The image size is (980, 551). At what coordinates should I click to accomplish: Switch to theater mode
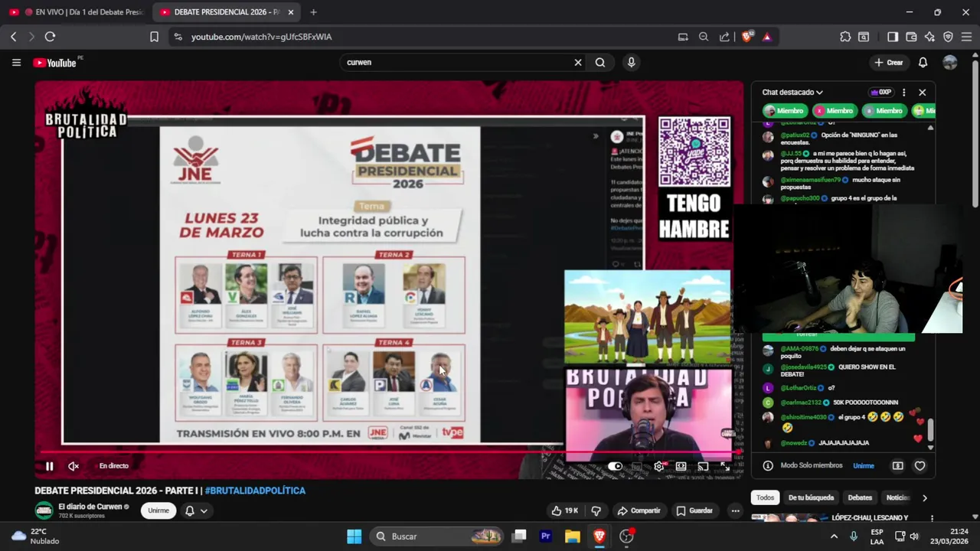pyautogui.click(x=681, y=466)
